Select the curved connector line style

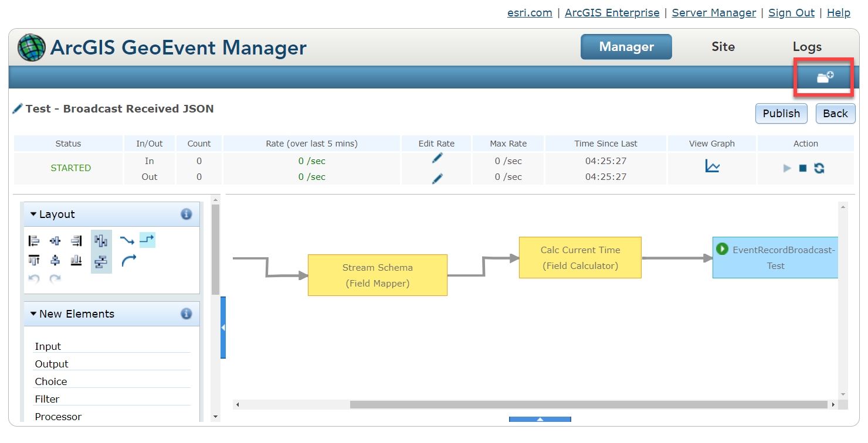point(129,261)
